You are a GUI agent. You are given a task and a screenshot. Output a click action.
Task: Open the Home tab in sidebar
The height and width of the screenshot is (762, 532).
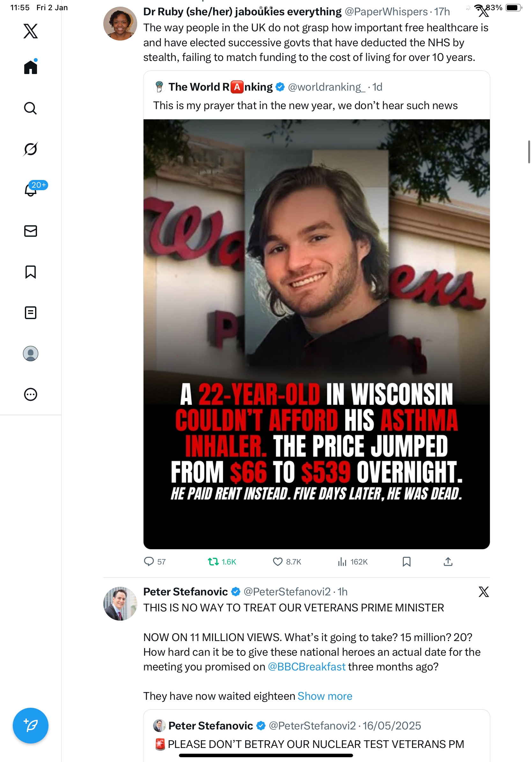point(31,67)
